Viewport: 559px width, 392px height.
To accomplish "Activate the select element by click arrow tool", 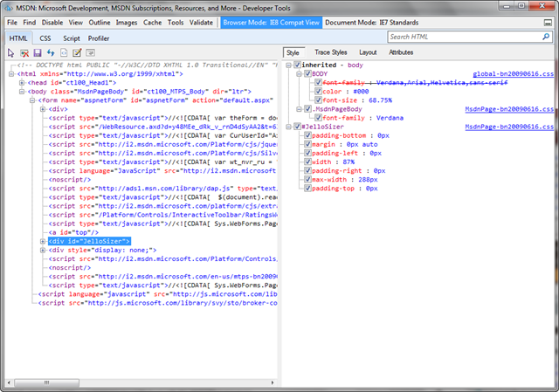I will point(10,53).
